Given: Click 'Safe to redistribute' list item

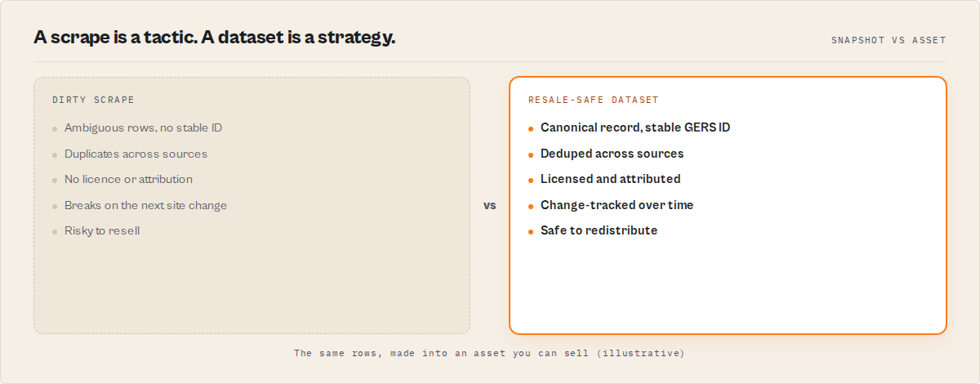Looking at the screenshot, I should tap(599, 230).
